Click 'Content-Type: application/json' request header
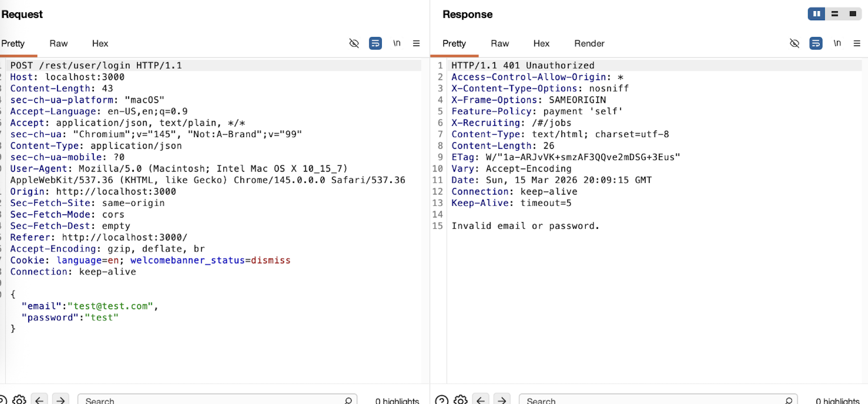The image size is (868, 404). 96,145
